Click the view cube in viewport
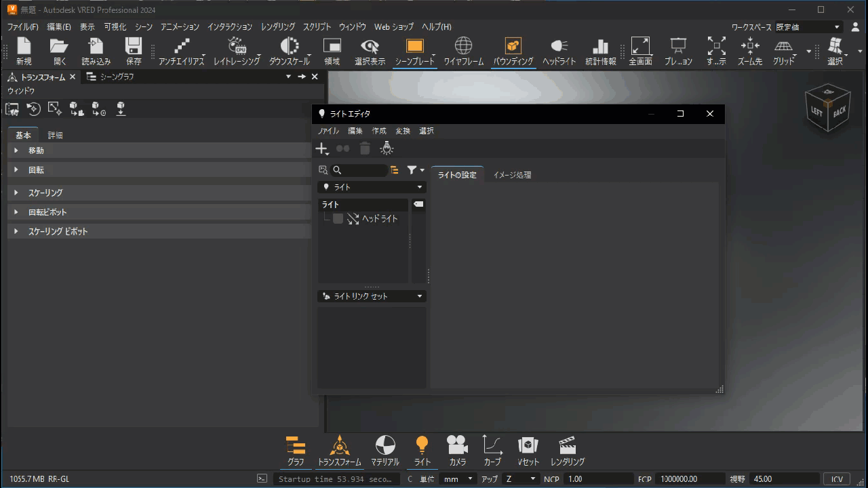 click(x=827, y=109)
